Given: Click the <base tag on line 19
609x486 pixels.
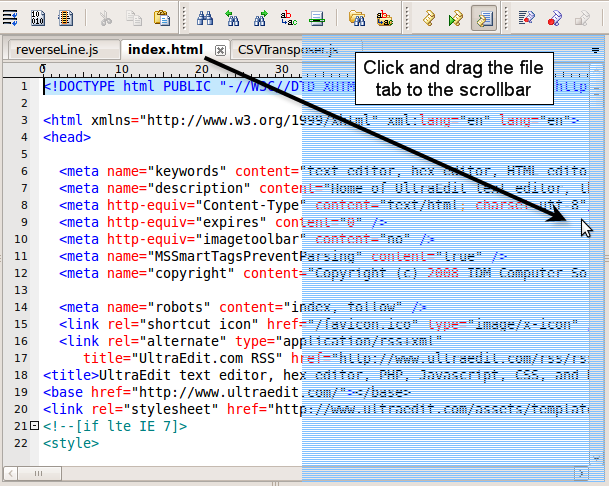Looking at the screenshot, I should 63,392.
